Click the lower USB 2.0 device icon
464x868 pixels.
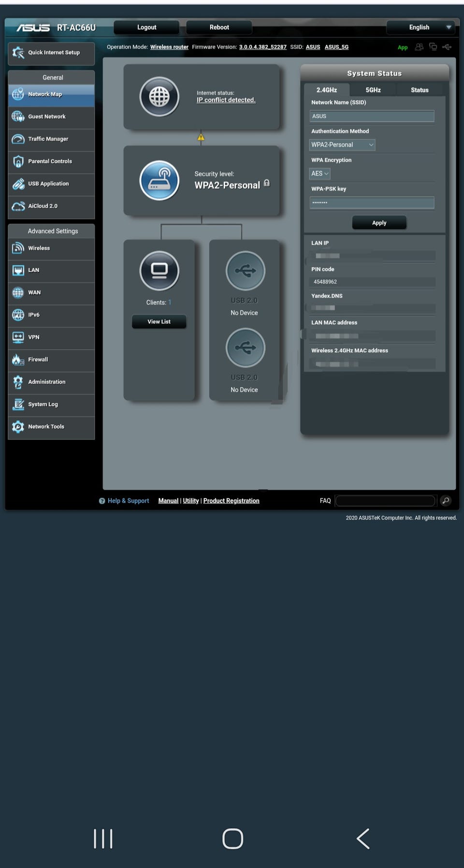point(246,347)
